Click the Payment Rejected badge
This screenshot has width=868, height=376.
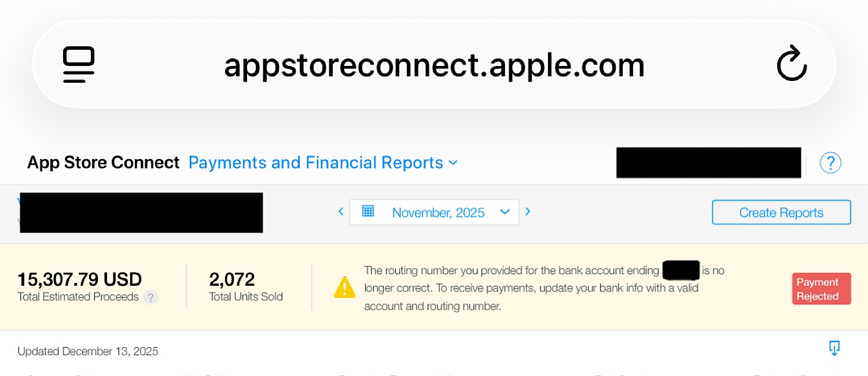[x=821, y=289]
